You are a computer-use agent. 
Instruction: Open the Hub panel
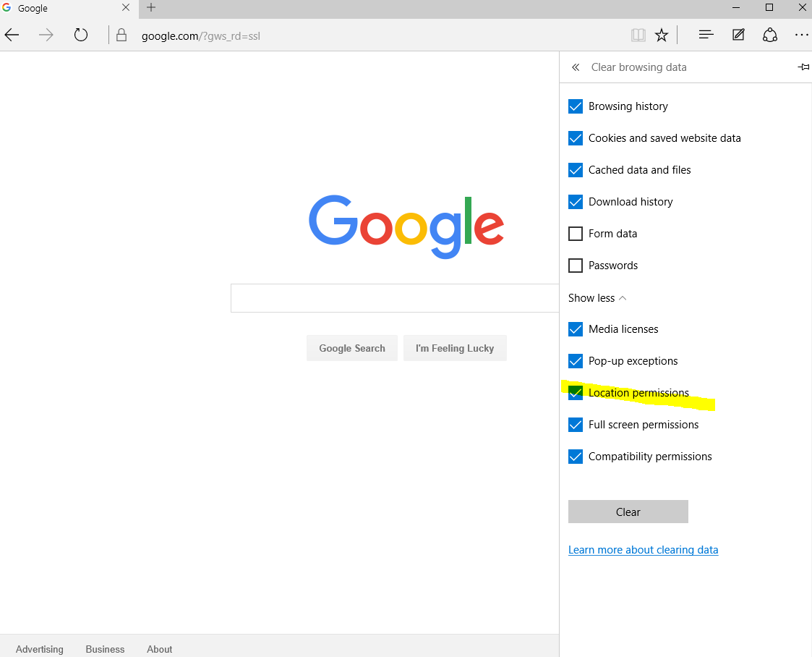click(x=705, y=34)
